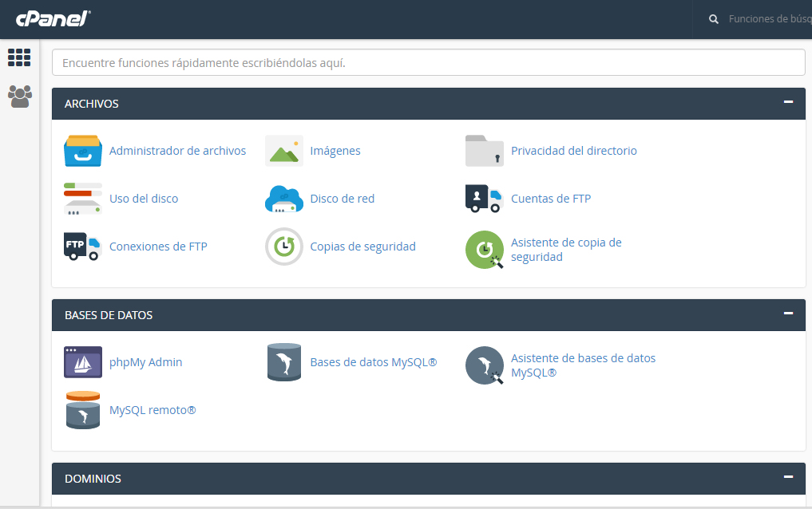812x509 pixels.
Task: Click the Uso del disco icon
Action: click(x=83, y=199)
